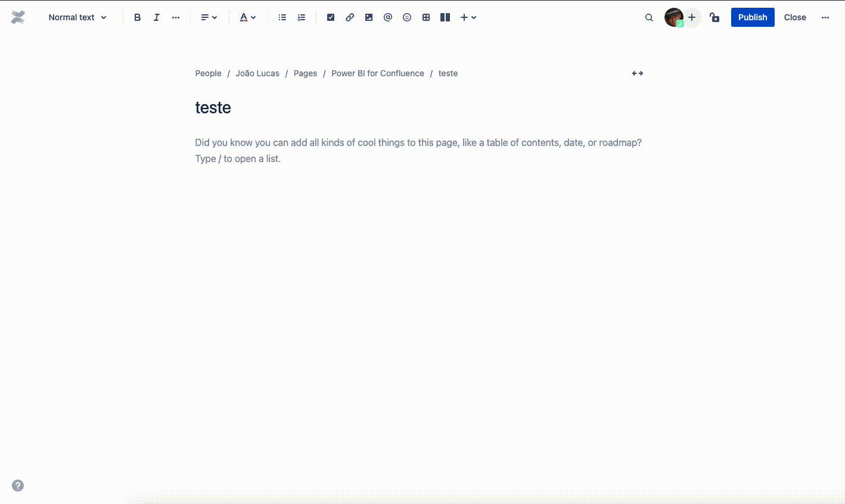
Task: Create a bulleted list
Action: pyautogui.click(x=282, y=17)
